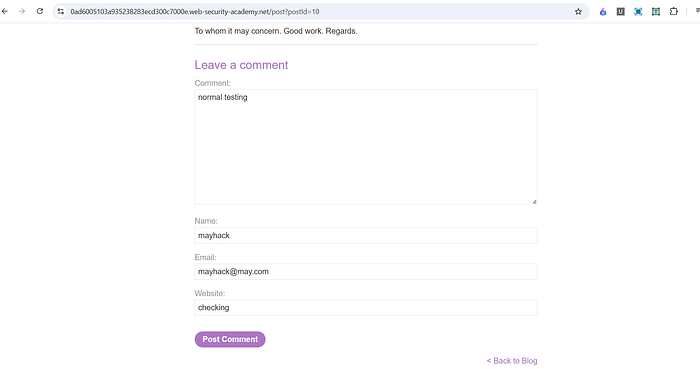Edit the Name field containing mayhack
This screenshot has height=369, width=700.
(x=366, y=236)
